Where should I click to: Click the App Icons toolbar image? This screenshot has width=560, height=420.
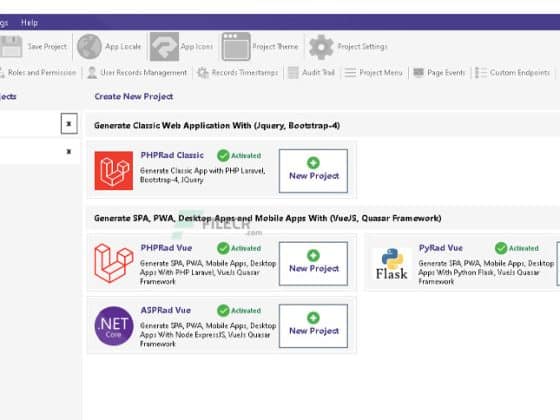point(164,46)
